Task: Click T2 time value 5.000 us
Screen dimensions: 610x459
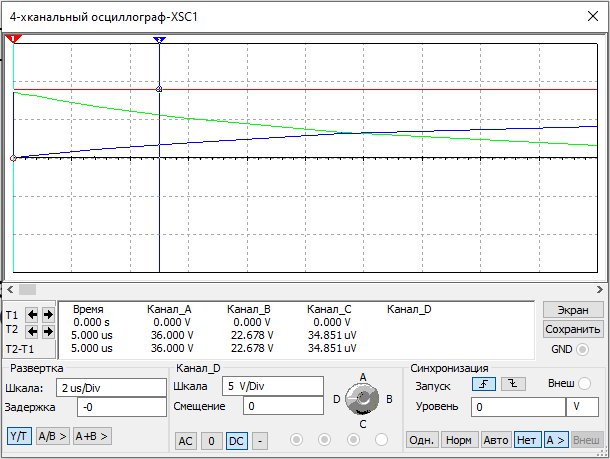Action: click(92, 335)
